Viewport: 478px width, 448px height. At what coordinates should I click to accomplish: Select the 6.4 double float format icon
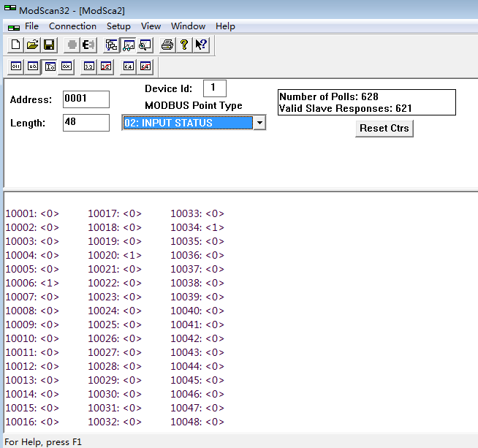click(x=129, y=66)
